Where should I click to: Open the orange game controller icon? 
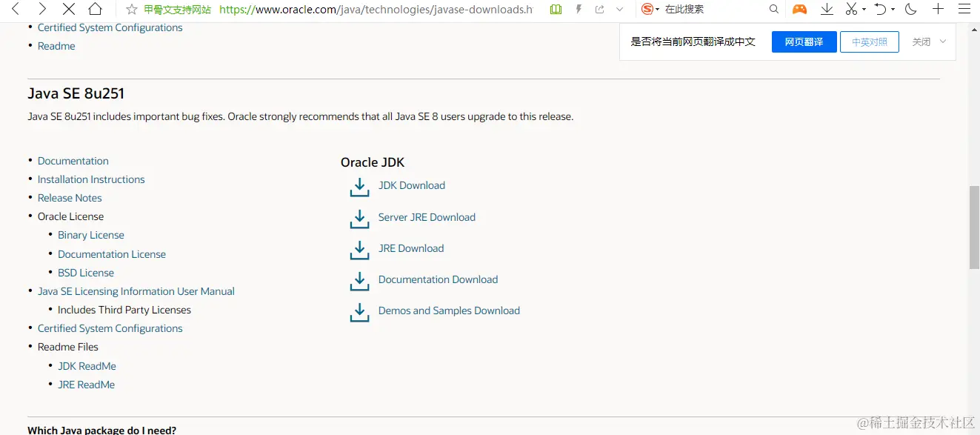point(799,10)
